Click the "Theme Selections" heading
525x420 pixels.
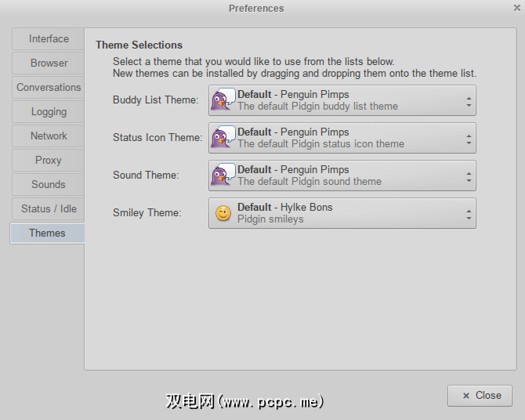[x=139, y=45]
